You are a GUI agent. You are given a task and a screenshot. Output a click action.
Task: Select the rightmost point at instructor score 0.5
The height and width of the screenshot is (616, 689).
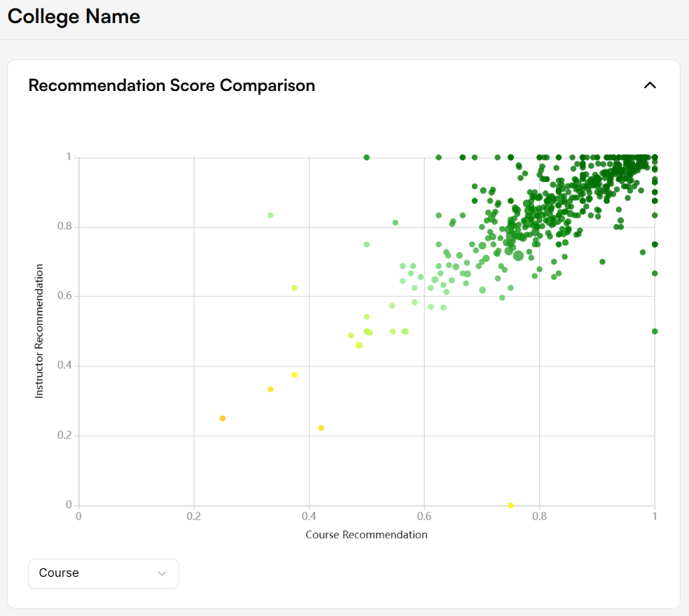click(x=655, y=331)
